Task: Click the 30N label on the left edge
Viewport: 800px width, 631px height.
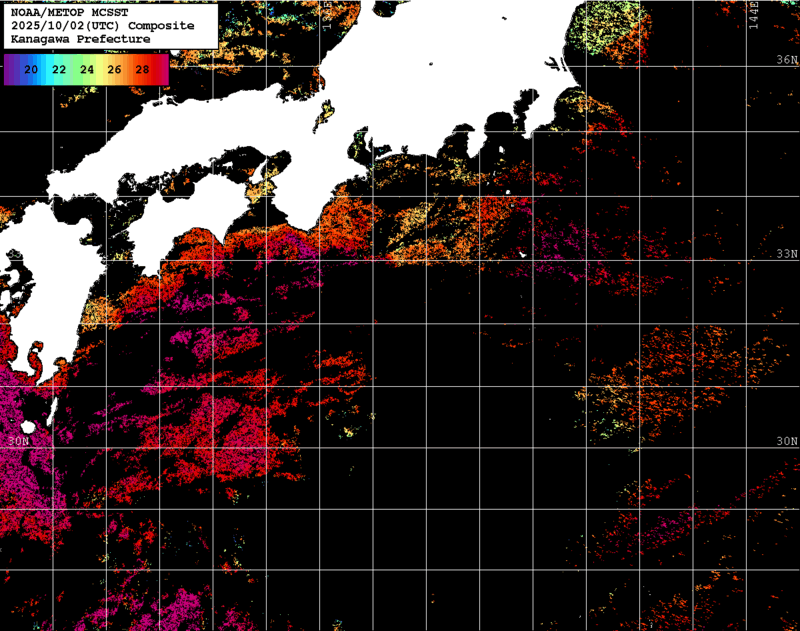Action: pos(17,441)
